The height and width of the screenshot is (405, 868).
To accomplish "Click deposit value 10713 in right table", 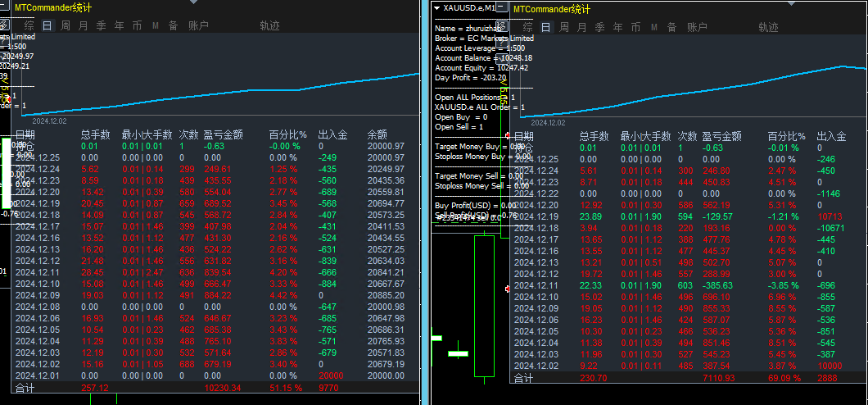I will (830, 216).
